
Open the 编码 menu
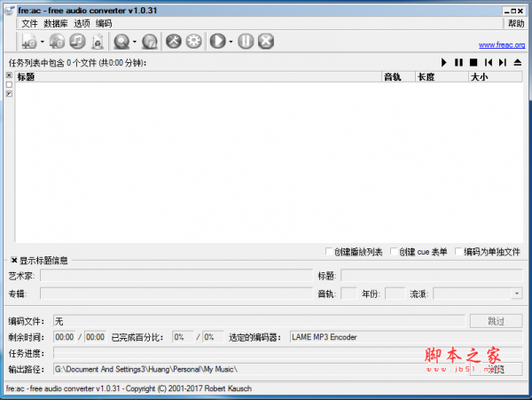(x=104, y=23)
